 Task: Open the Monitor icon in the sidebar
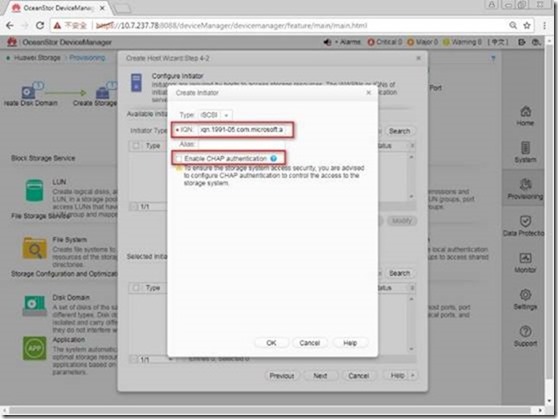(x=525, y=258)
